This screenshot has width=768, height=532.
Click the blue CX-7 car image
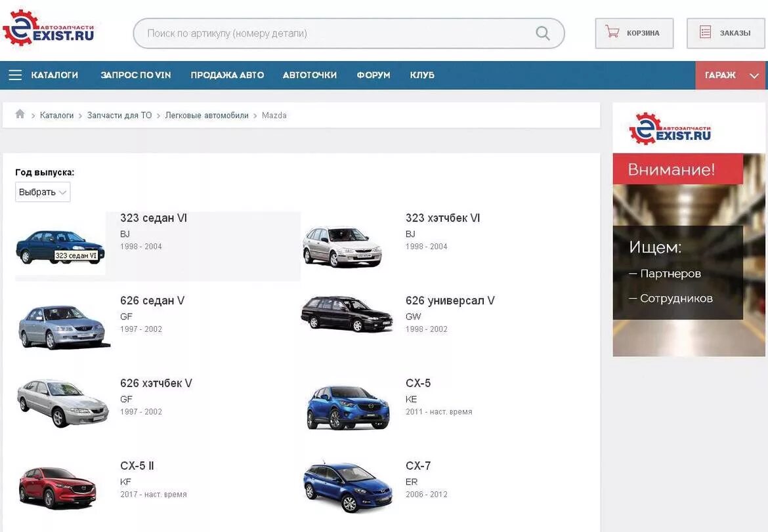point(347,487)
